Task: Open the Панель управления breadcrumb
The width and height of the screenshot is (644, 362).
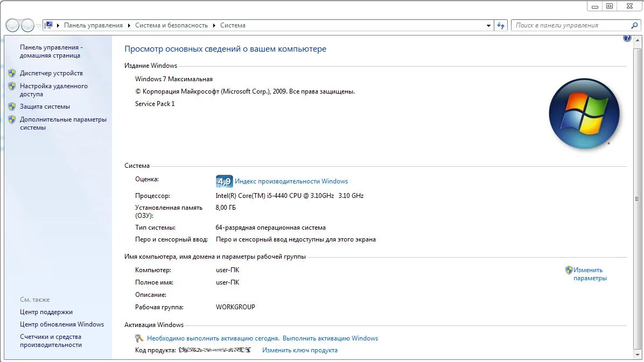Action: click(93, 25)
